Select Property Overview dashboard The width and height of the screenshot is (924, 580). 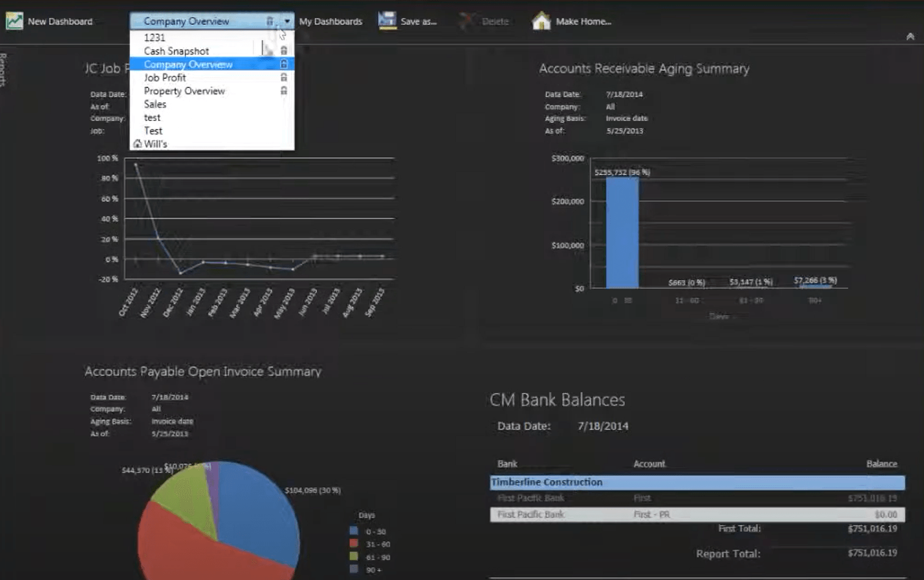[212, 90]
